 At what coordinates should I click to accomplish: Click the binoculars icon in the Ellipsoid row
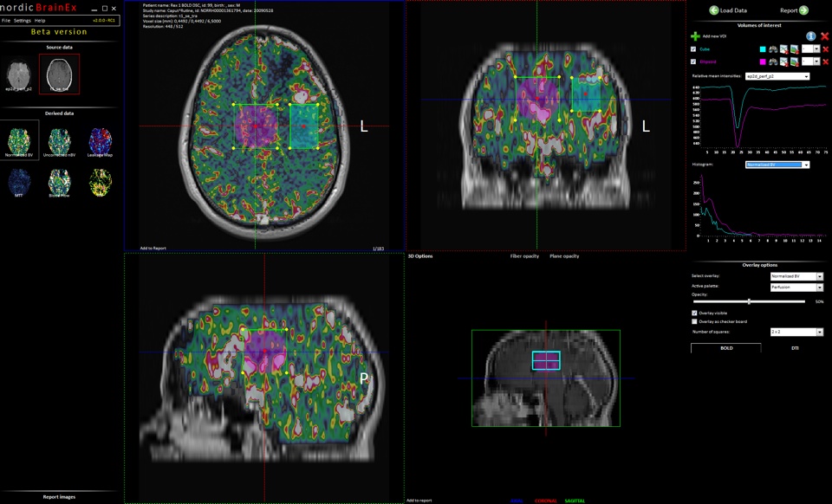773,62
